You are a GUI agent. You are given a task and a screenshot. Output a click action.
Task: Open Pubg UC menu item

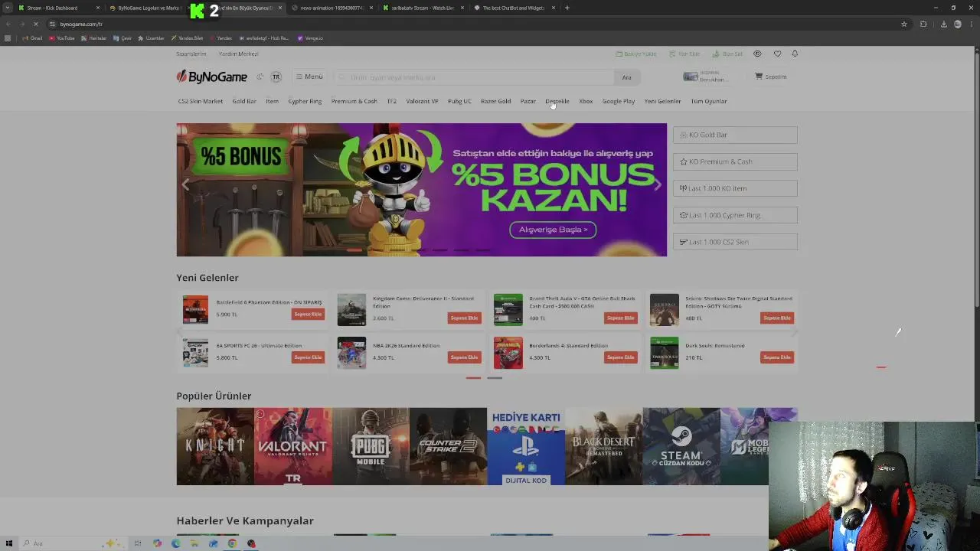tap(459, 101)
